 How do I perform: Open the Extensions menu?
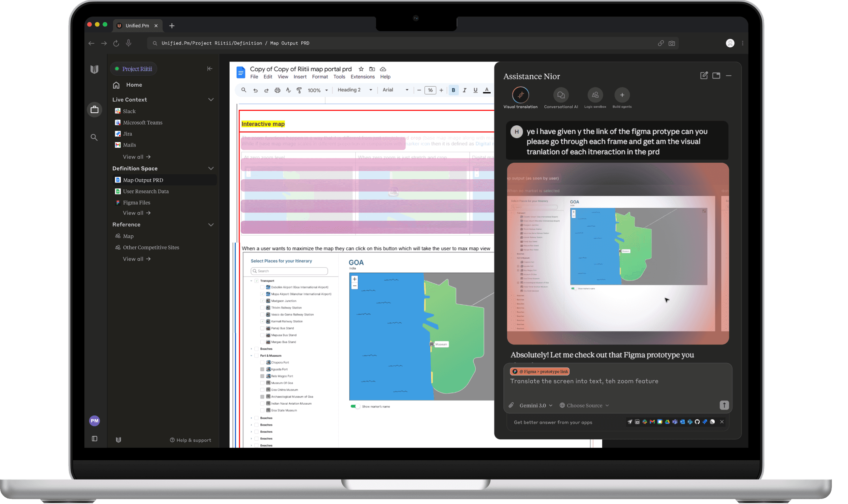[x=362, y=77]
